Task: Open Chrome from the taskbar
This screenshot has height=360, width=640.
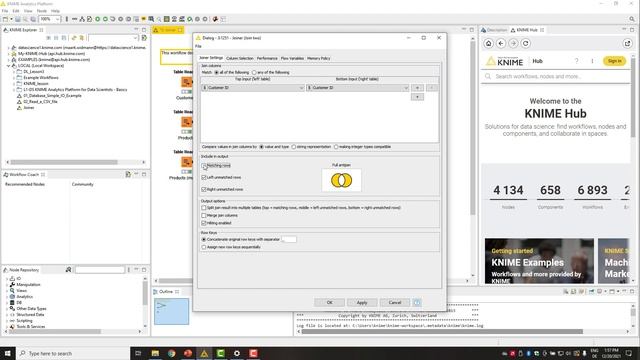Action: click(171, 353)
